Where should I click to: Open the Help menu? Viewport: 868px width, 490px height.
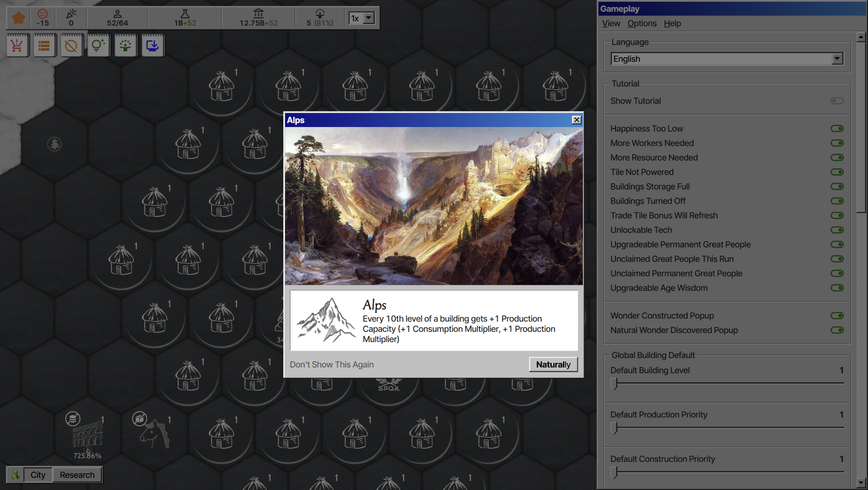pyautogui.click(x=672, y=23)
